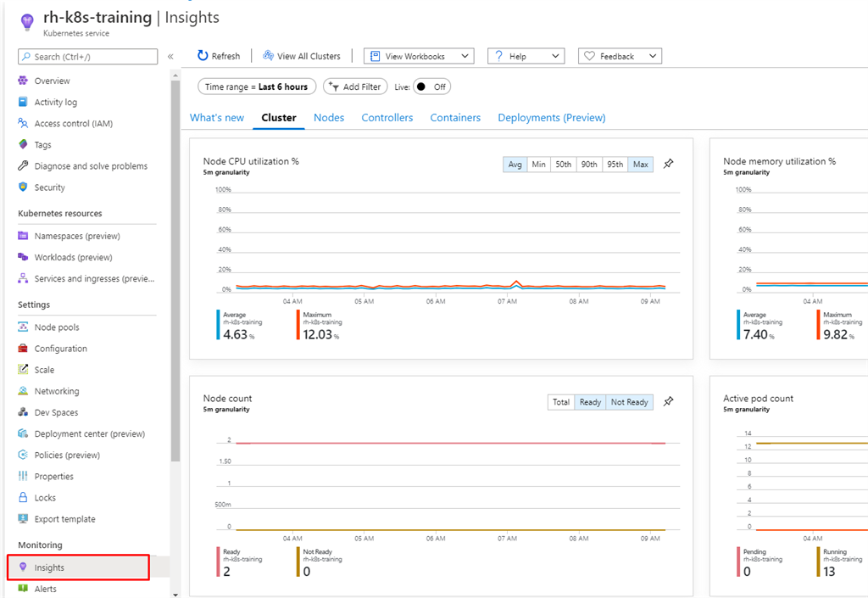868x598 pixels.
Task: Toggle the 95th percentile CPU button
Action: [615, 165]
